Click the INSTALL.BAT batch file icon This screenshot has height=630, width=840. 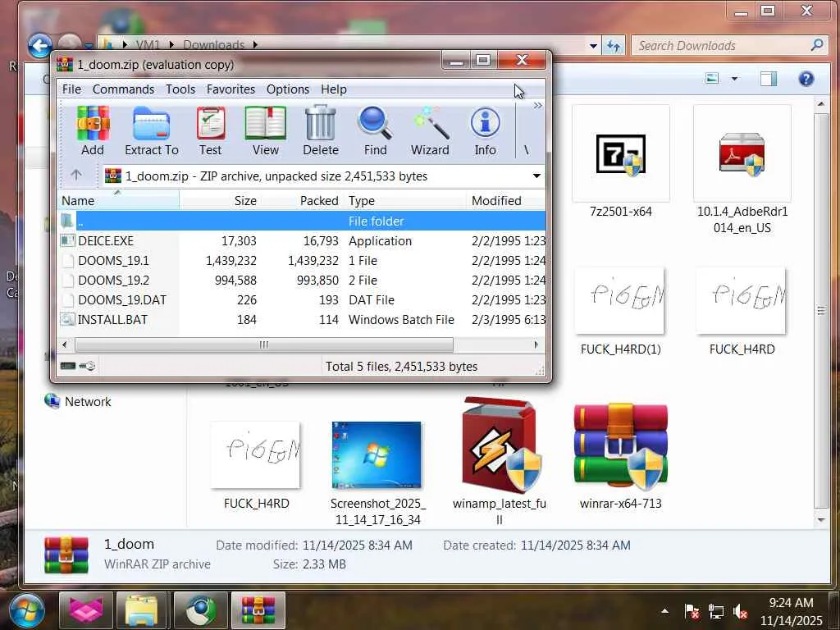[x=67, y=320]
